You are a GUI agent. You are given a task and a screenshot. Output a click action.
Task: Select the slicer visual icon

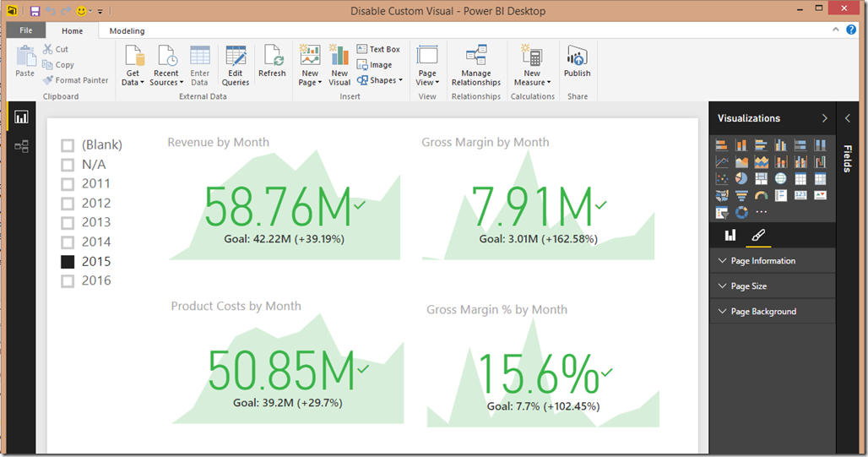pos(721,212)
